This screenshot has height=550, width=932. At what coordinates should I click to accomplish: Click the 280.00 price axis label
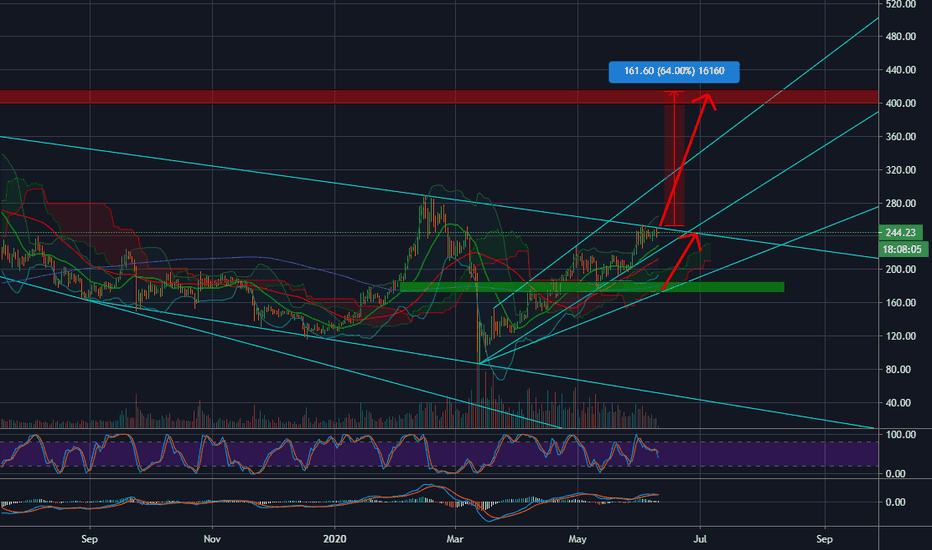[x=900, y=203]
